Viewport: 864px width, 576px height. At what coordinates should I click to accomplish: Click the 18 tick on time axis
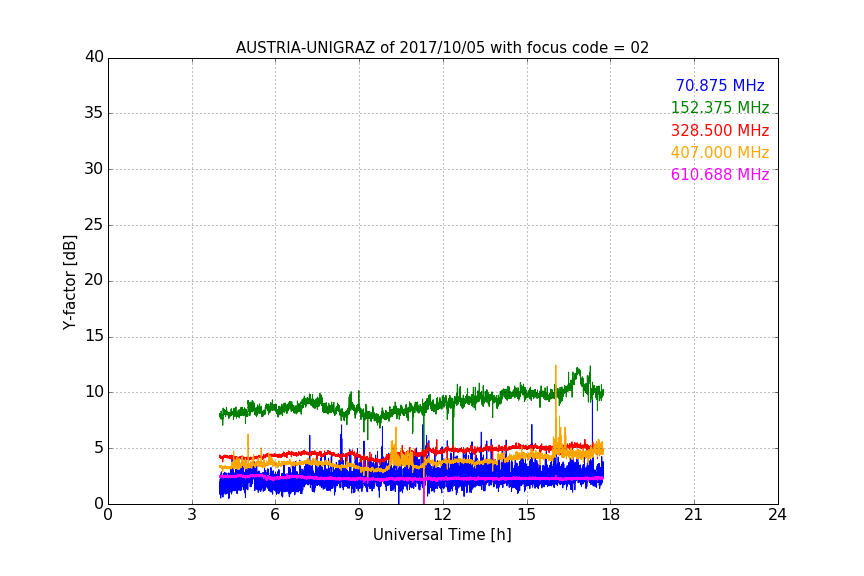coord(611,515)
